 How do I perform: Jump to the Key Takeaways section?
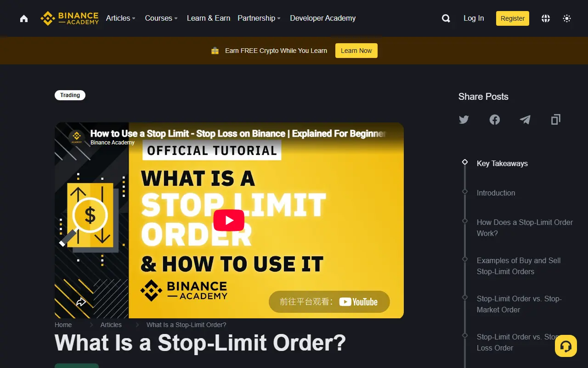click(502, 163)
